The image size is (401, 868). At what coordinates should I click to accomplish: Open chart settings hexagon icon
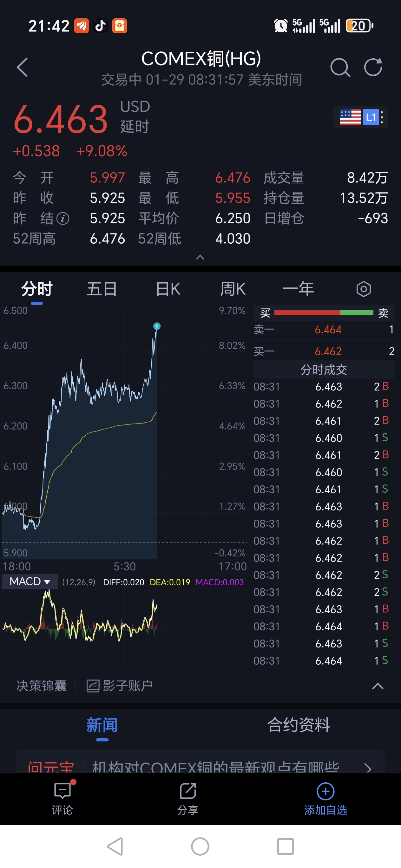click(x=363, y=289)
